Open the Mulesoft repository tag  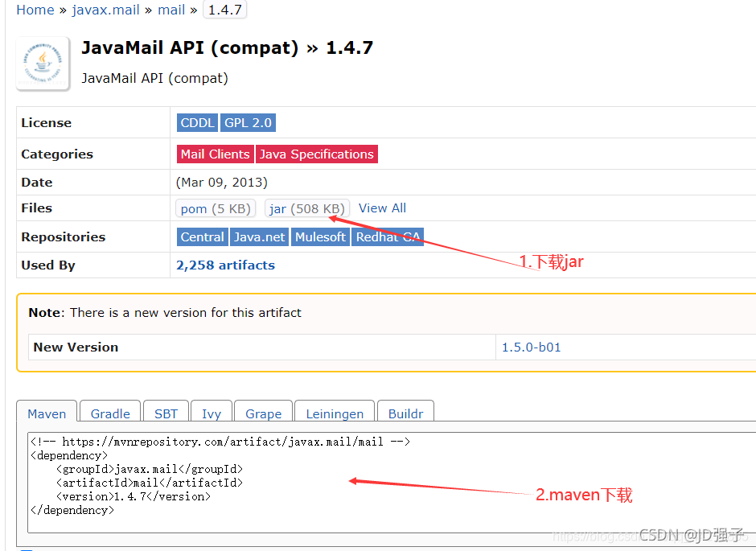[320, 236]
